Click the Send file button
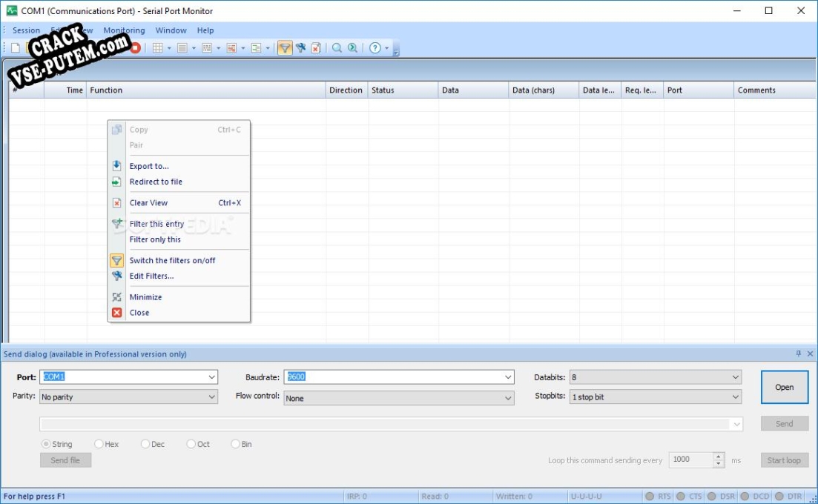The width and height of the screenshot is (818, 504). pyautogui.click(x=66, y=460)
